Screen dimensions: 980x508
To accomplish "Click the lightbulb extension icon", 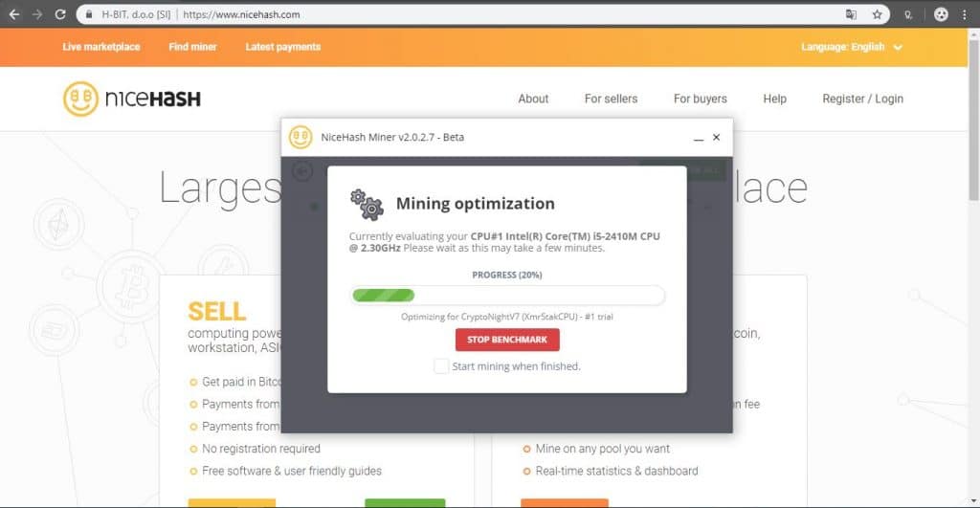I will 907,14.
